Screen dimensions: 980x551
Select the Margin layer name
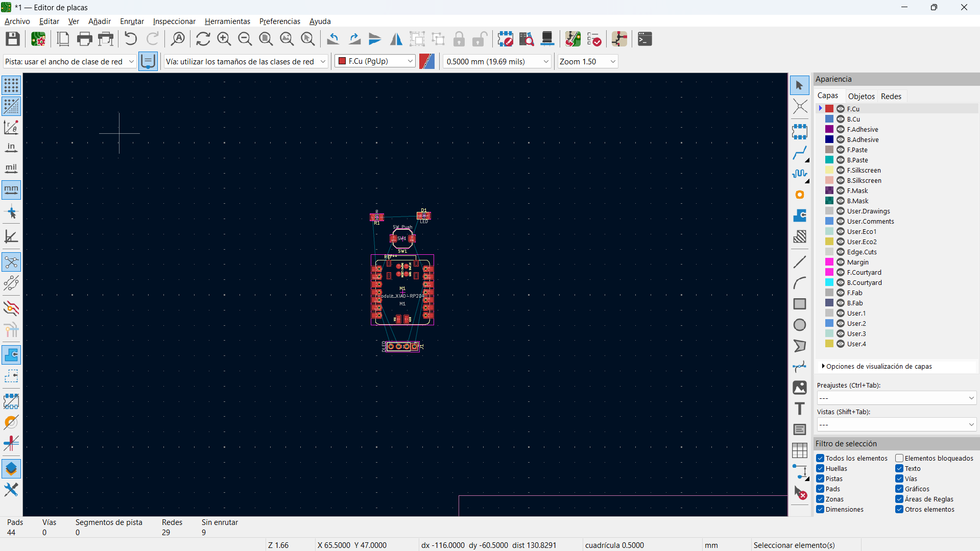(857, 262)
